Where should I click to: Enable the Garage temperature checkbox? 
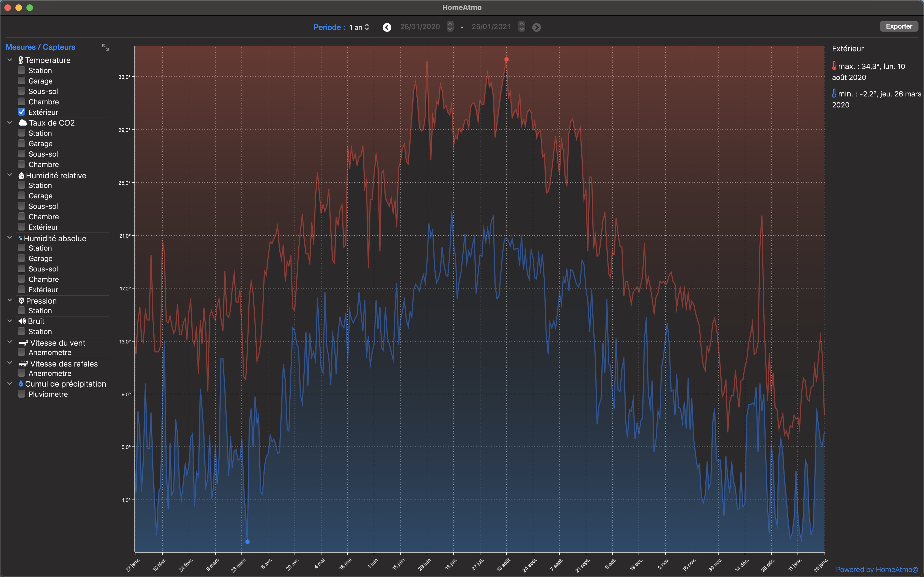tap(21, 81)
